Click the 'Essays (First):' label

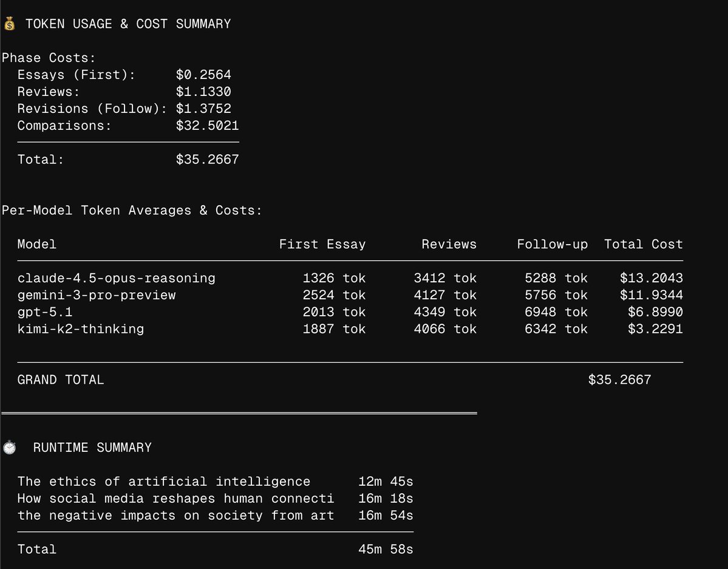(76, 74)
